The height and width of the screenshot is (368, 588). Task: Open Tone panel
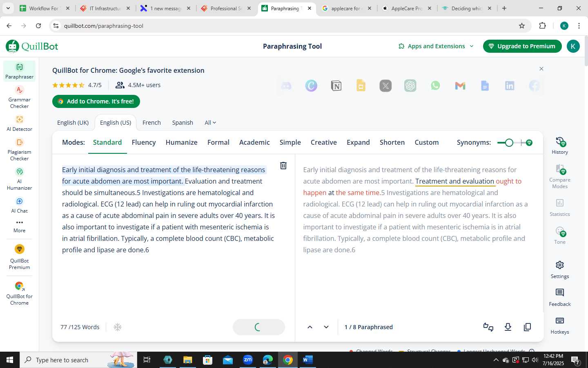[560, 236]
